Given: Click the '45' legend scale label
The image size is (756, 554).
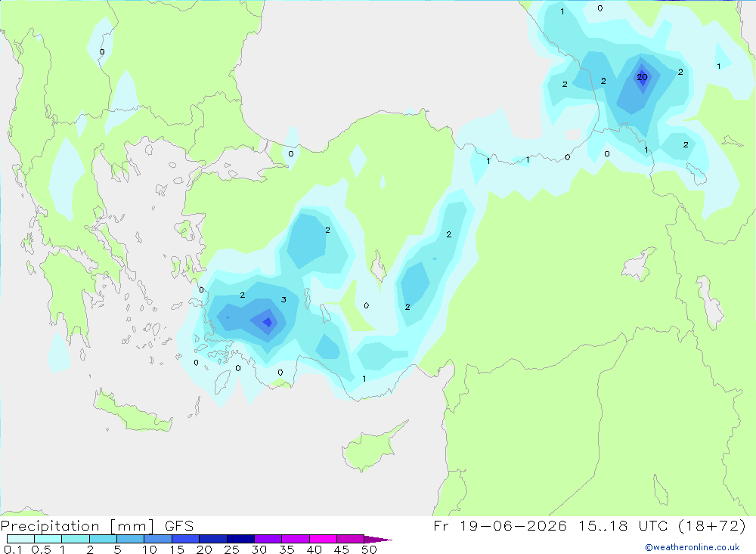Looking at the screenshot, I should point(342,549).
